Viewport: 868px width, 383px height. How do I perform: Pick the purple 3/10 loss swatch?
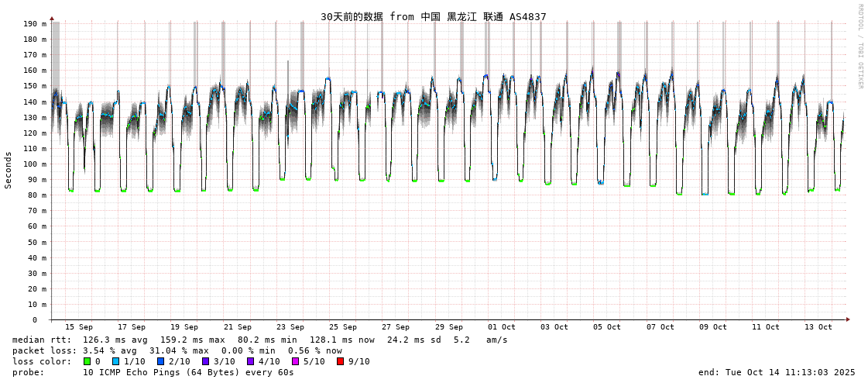[206, 361]
